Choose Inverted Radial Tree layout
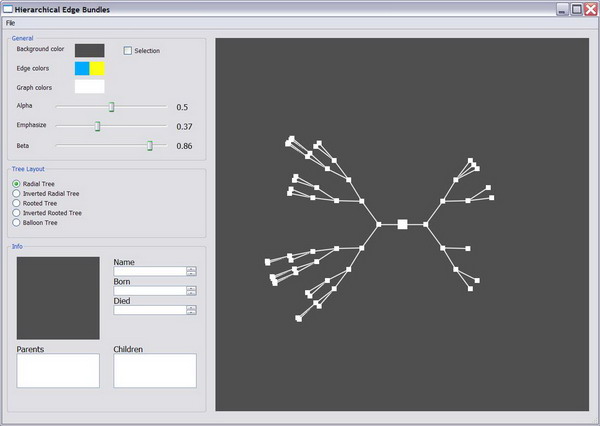The image size is (600, 426). click(16, 193)
